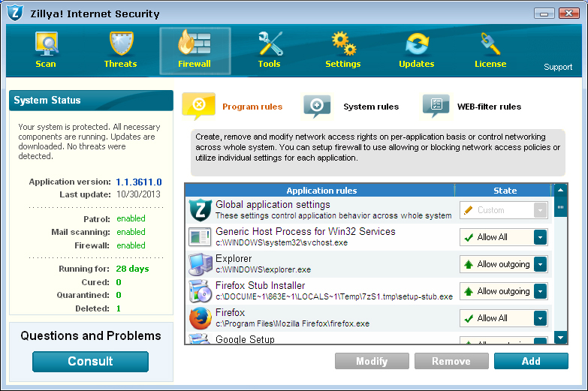Switch to Program rules tab

pos(252,107)
